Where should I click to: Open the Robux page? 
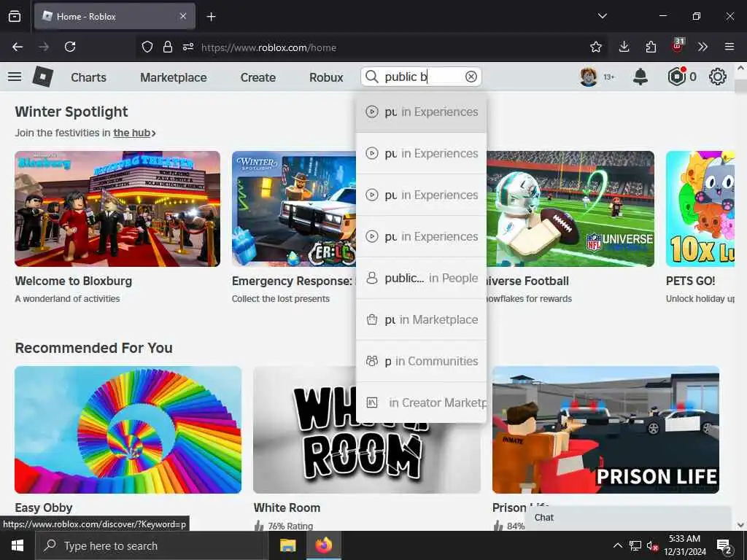[x=326, y=77]
